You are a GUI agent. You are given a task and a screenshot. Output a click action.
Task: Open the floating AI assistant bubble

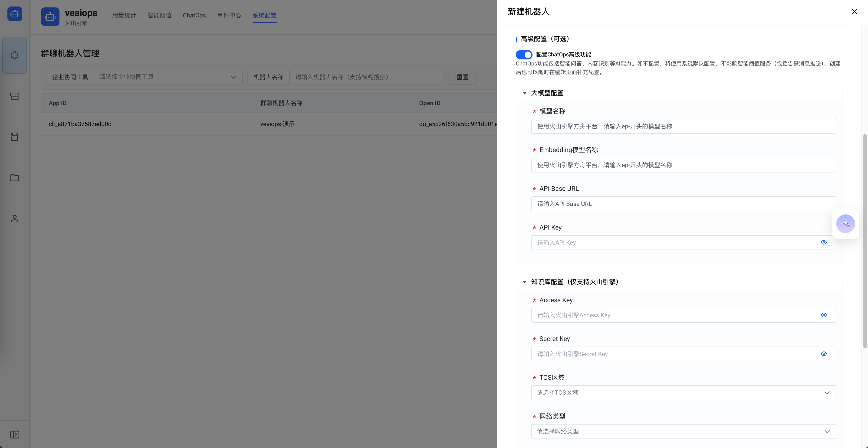point(846,224)
